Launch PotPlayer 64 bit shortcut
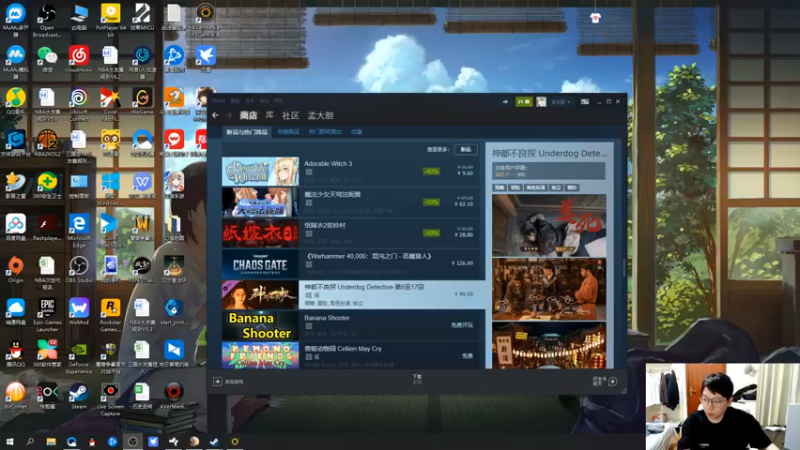Image resolution: width=800 pixels, height=450 pixels. [x=110, y=20]
